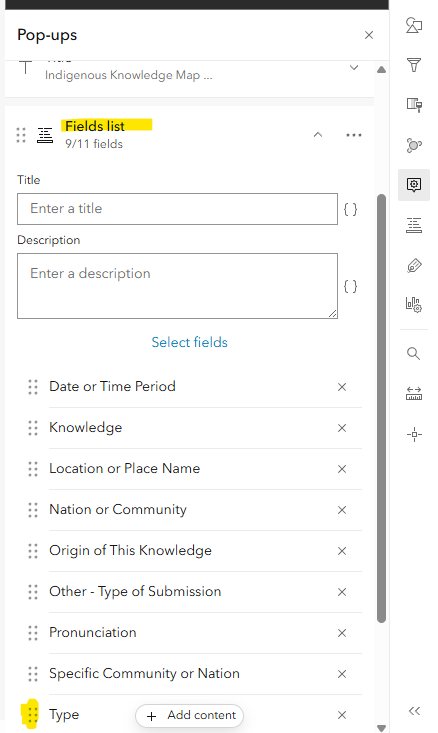Collapse the Fields list section
This screenshot has height=733, width=438.
tap(318, 135)
